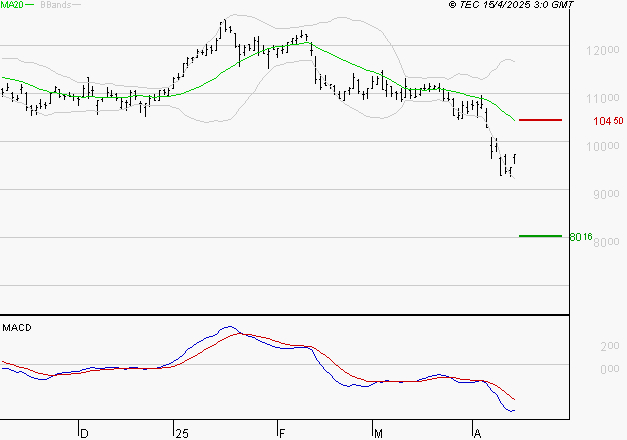Select the red 104.50 resistance line

[540, 120]
